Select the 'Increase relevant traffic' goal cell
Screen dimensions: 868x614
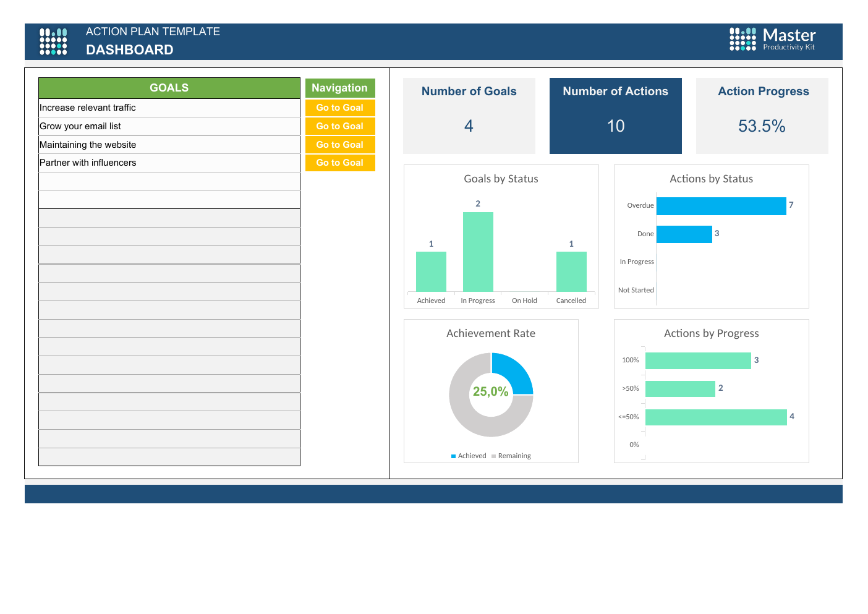pyautogui.click(x=169, y=108)
